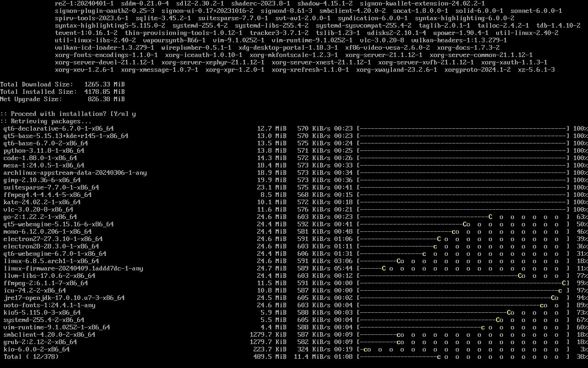Select package name kio5-5.115.0-3-x86_64
The height and width of the screenshot is (368, 588).
(x=42, y=312)
